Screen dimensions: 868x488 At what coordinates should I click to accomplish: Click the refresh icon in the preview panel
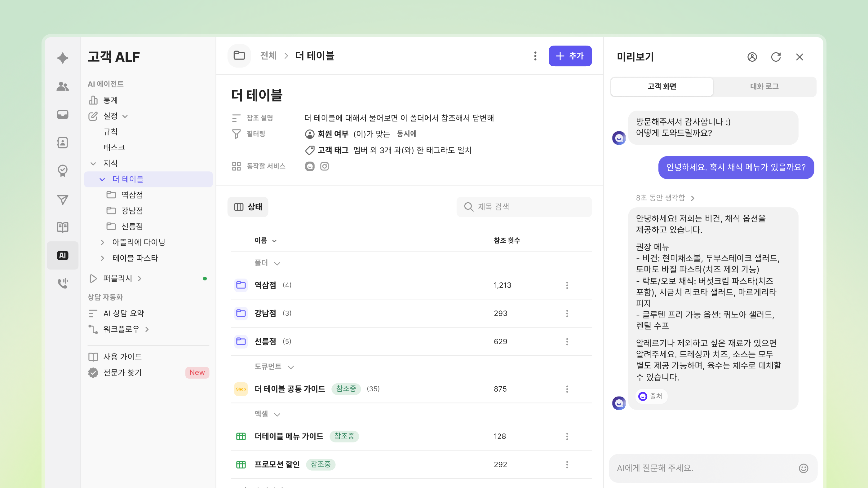point(776,57)
